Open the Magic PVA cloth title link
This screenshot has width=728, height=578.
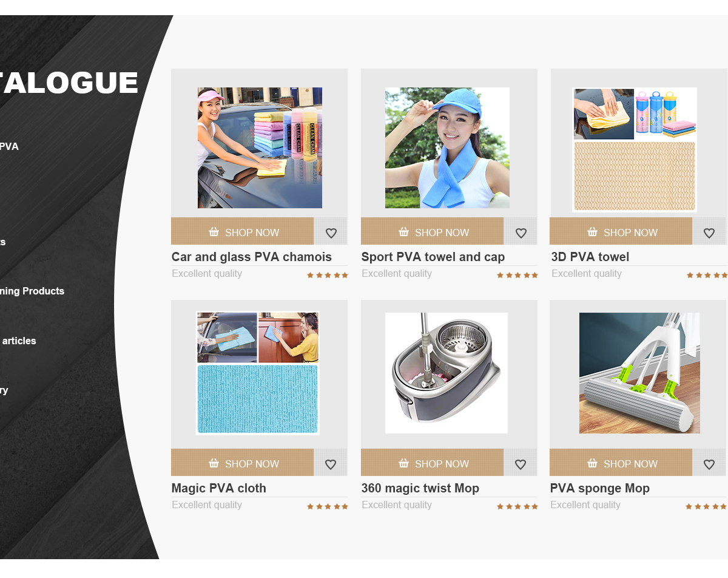pos(219,488)
